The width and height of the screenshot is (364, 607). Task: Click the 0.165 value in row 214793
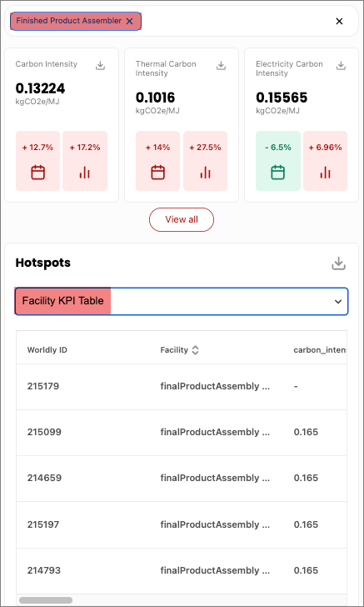click(x=306, y=570)
